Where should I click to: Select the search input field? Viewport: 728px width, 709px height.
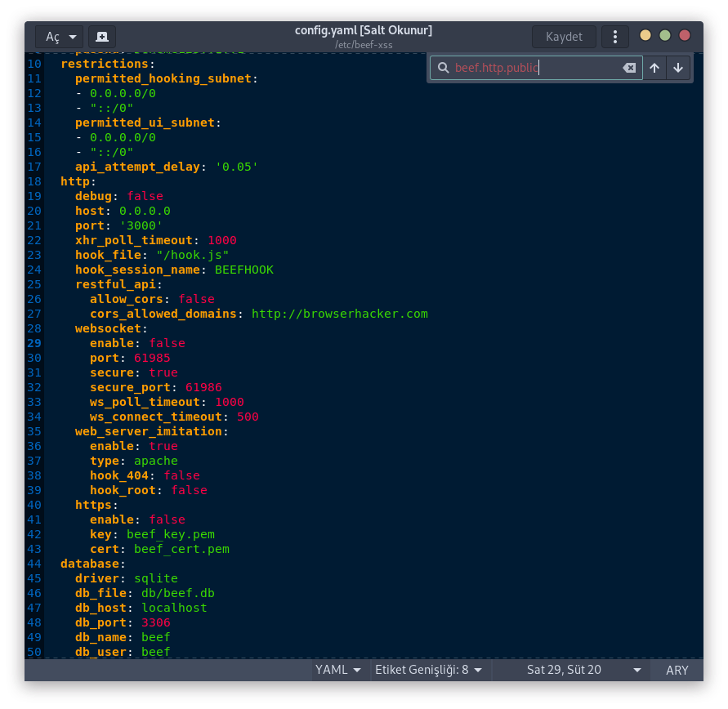531,69
